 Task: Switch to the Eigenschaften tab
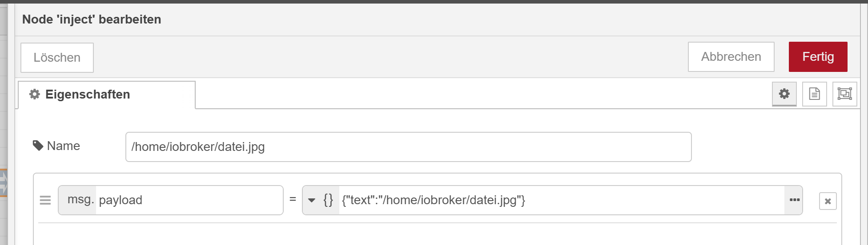click(x=107, y=95)
